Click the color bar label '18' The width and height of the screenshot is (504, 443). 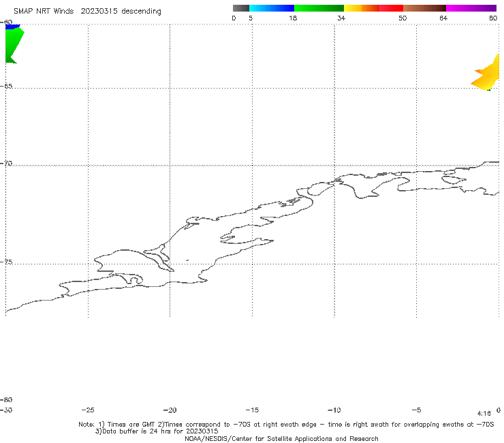[293, 18]
